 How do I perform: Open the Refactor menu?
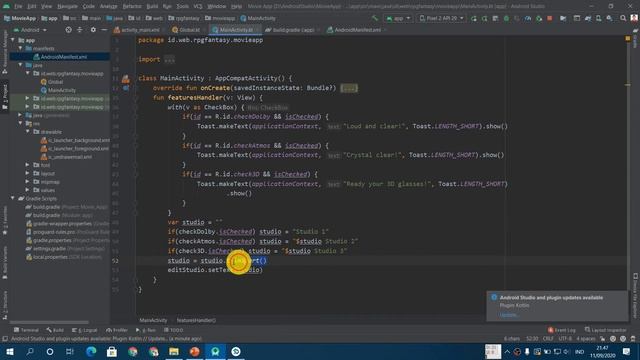[132, 7]
